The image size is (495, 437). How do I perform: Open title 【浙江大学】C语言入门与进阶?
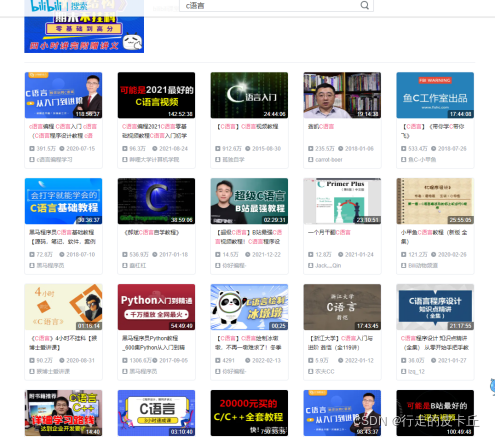click(x=340, y=343)
